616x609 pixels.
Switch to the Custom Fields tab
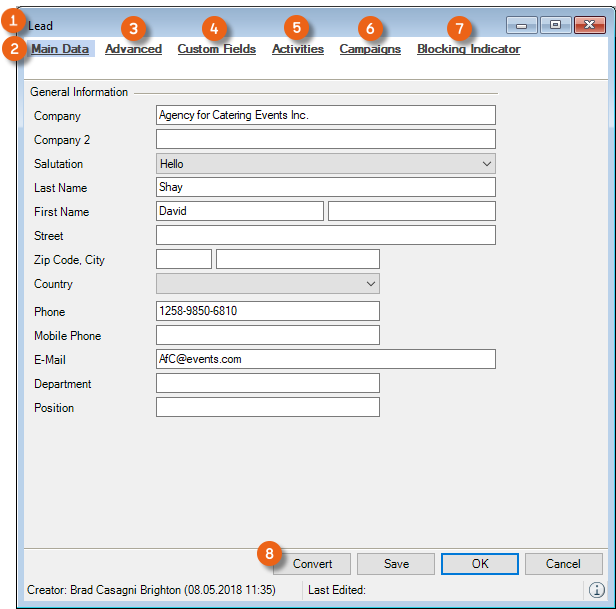click(216, 49)
